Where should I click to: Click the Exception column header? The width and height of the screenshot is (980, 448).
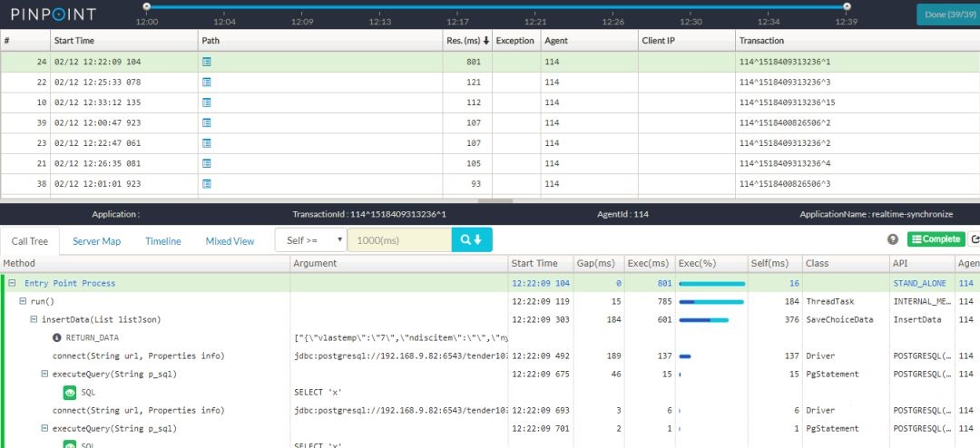tap(516, 41)
